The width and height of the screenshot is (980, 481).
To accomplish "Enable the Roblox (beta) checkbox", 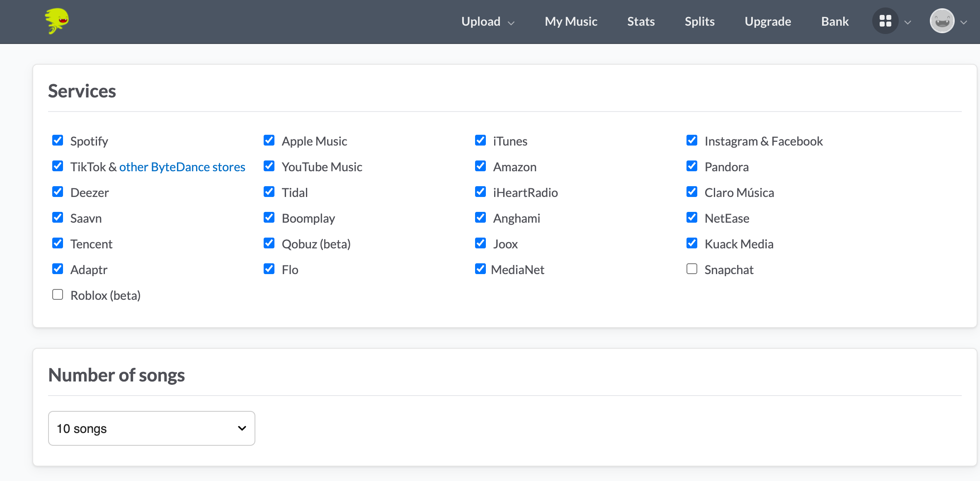I will tap(58, 295).
